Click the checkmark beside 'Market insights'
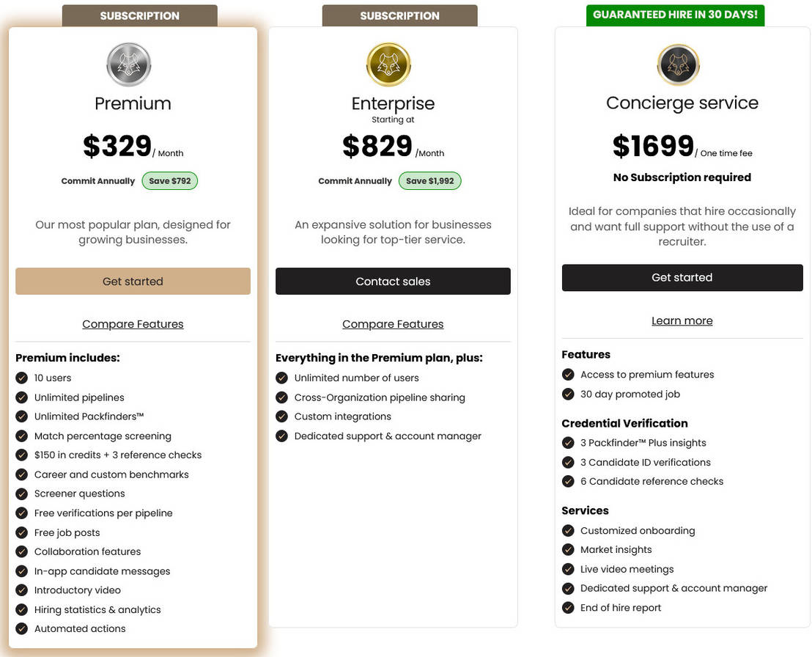 568,549
